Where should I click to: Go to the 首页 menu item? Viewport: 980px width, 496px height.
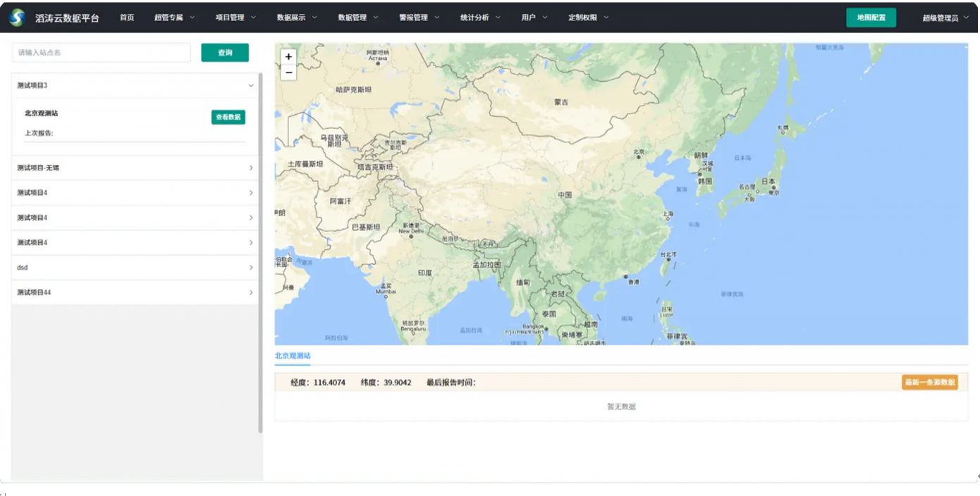[x=127, y=18]
